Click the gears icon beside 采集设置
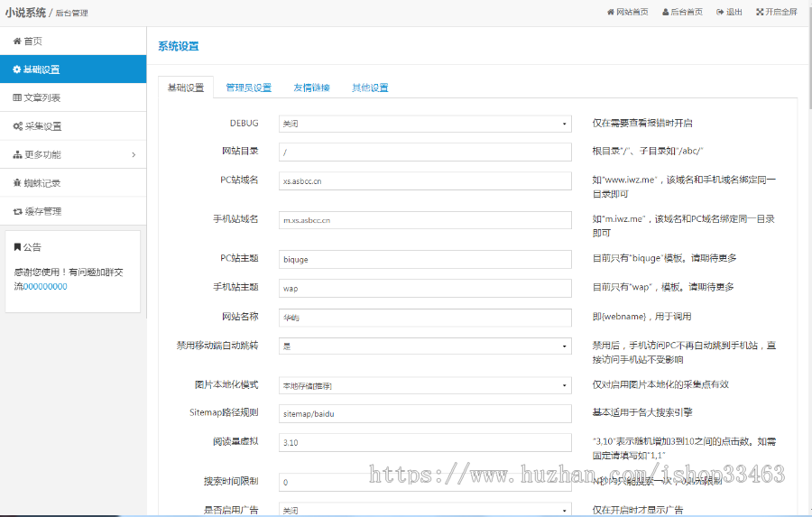Image resolution: width=812 pixels, height=517 pixels. click(x=18, y=126)
